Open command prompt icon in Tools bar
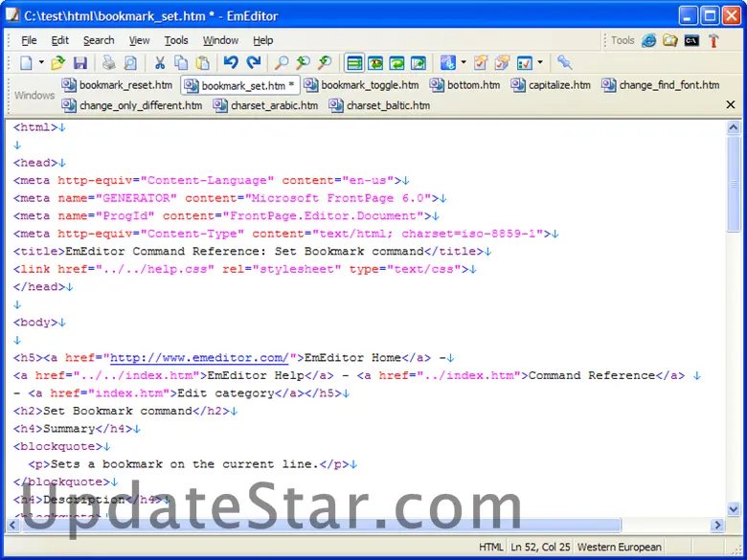The width and height of the screenshot is (747, 560). [691, 40]
